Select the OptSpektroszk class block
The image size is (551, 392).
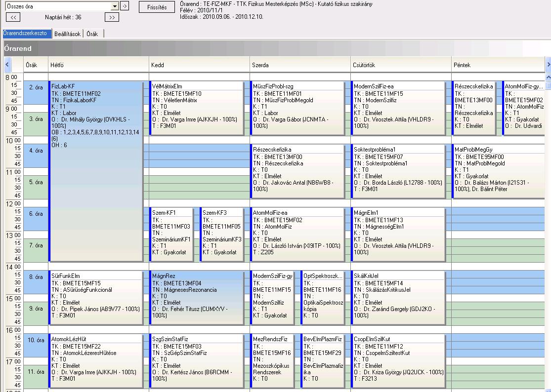[323, 298]
